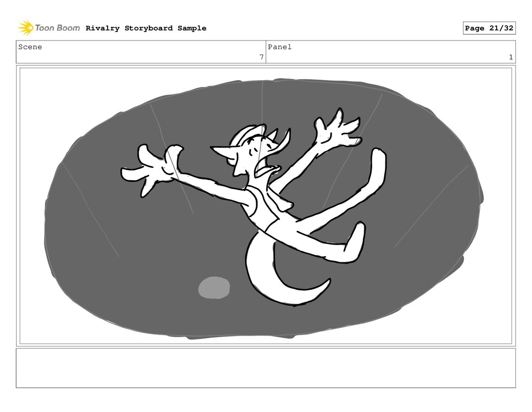
Task: Click the 'Page 21/32' indicator box
Action: click(x=489, y=28)
